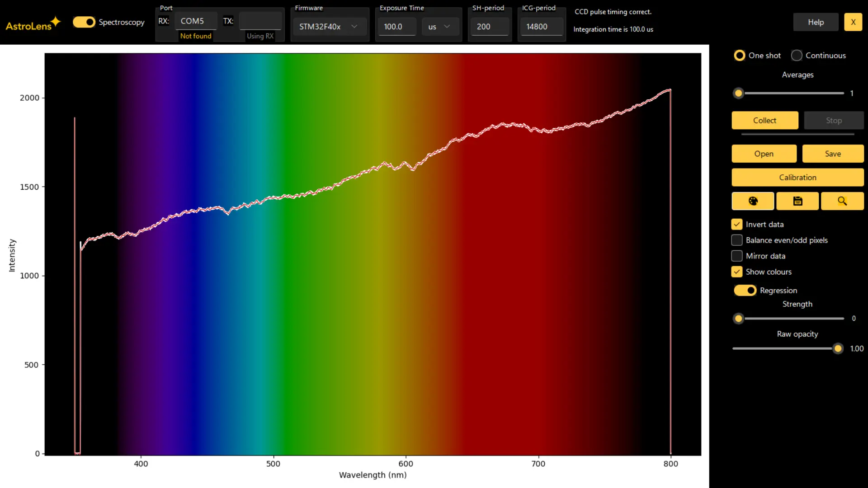The image size is (868, 488).
Task: Click the Help button
Action: tap(816, 22)
